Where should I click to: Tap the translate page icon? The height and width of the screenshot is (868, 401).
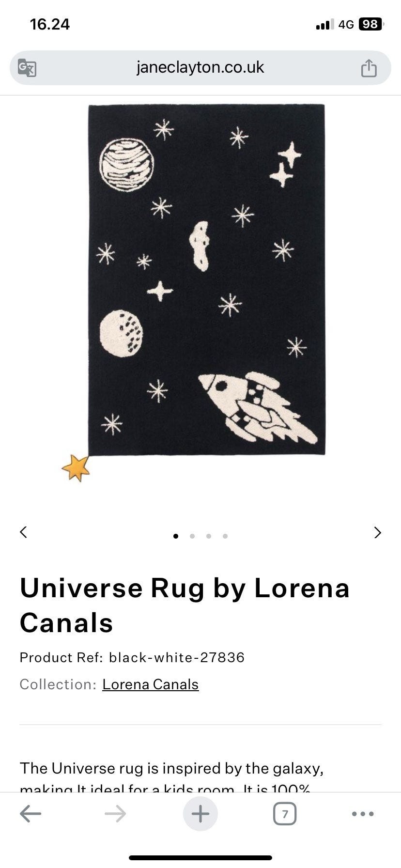pos(27,68)
